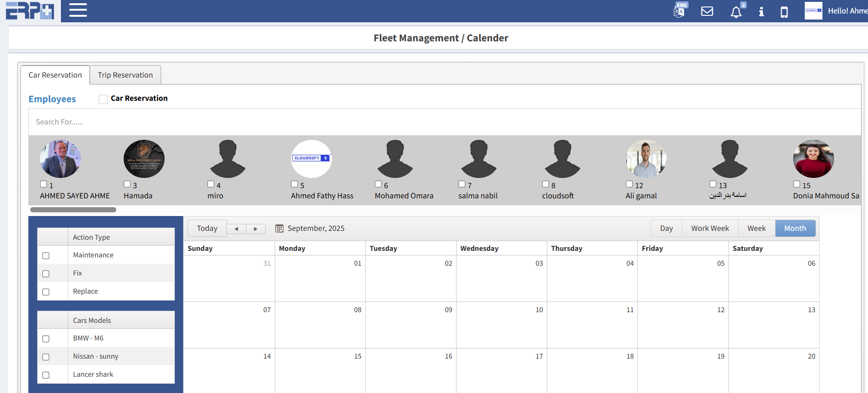Click the Today button

click(207, 229)
